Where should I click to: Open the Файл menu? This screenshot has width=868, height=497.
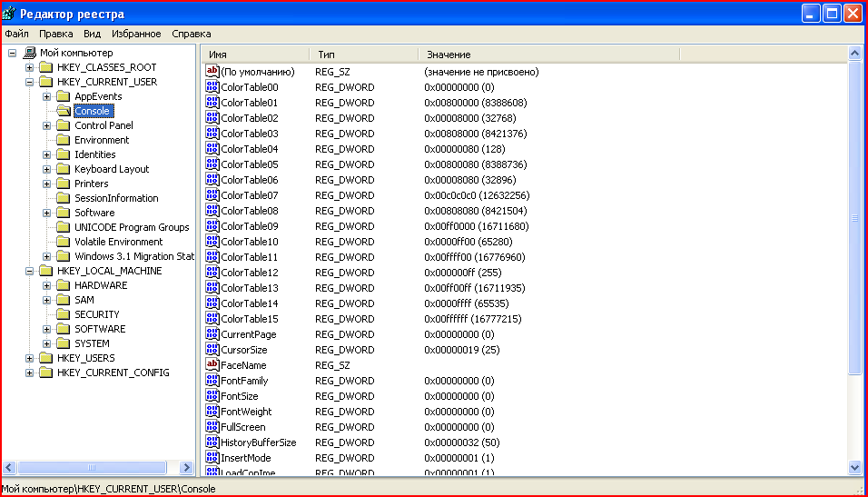[x=16, y=34]
